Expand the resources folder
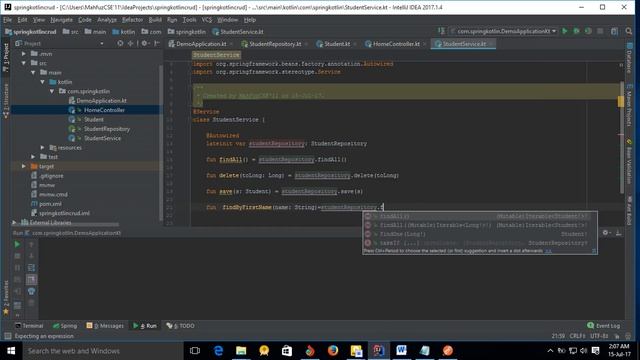 [42, 147]
